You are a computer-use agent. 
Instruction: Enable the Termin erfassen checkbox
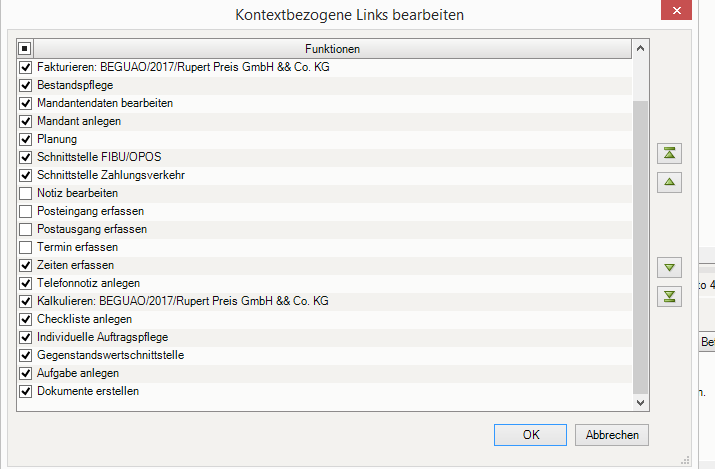(x=26, y=247)
